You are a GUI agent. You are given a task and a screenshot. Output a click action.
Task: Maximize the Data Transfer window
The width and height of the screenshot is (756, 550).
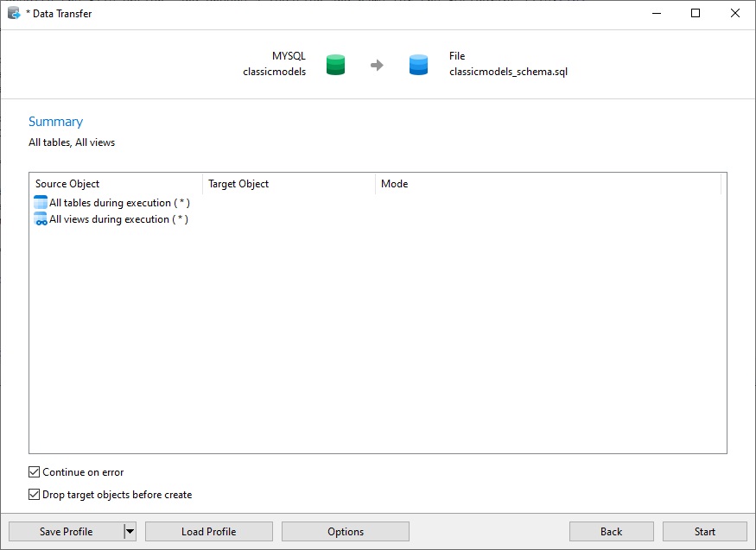click(x=696, y=14)
